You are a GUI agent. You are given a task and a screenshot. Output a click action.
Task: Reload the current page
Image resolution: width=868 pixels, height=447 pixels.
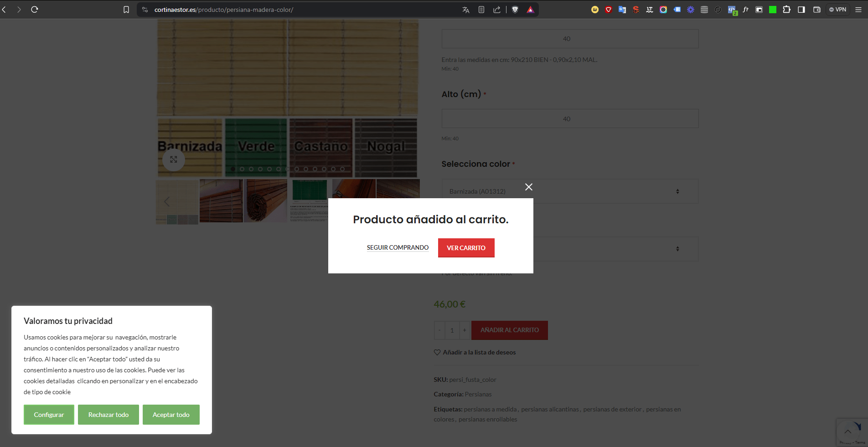pos(35,10)
